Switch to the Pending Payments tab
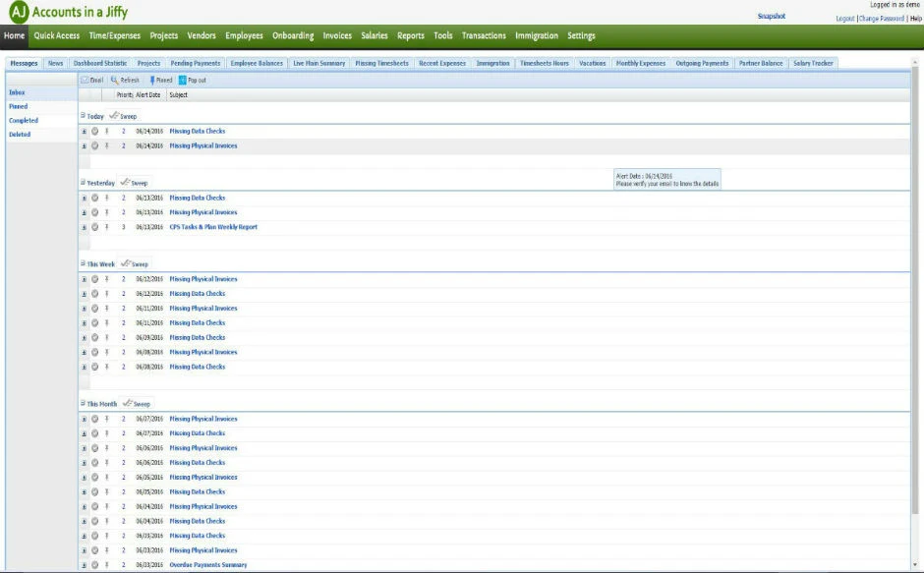Viewport: 924px width, 573px height. click(195, 63)
